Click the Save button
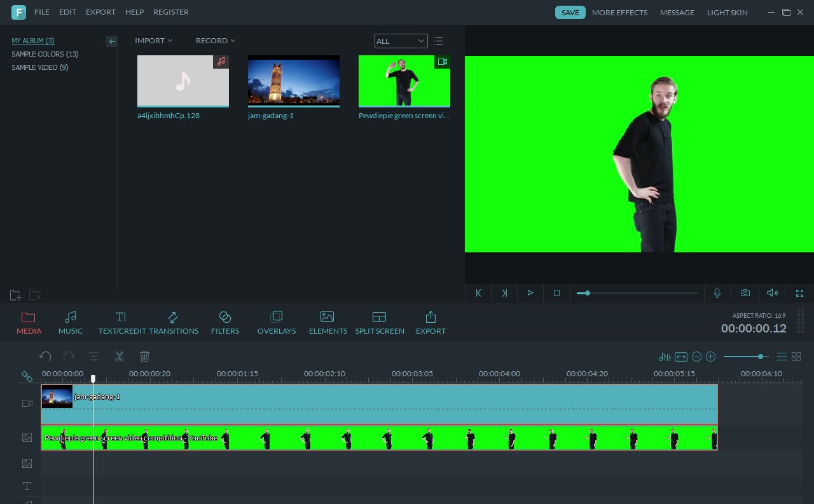This screenshot has height=504, width=814. [x=570, y=13]
